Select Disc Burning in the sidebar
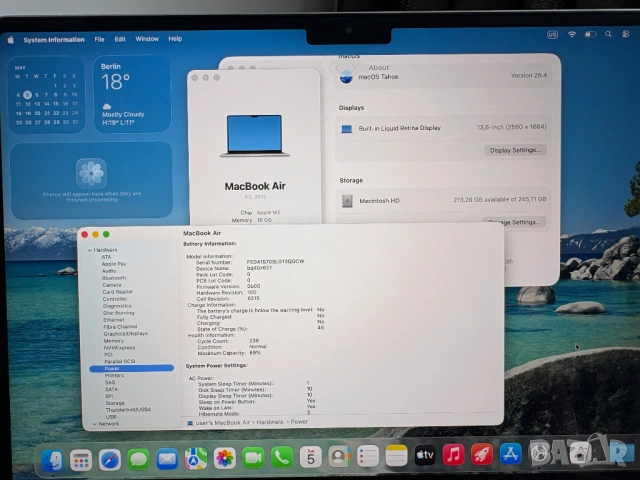640x480 pixels. click(x=118, y=313)
